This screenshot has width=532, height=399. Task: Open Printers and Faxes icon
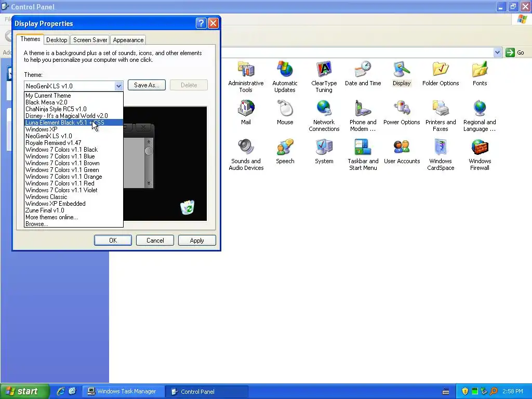click(x=441, y=108)
